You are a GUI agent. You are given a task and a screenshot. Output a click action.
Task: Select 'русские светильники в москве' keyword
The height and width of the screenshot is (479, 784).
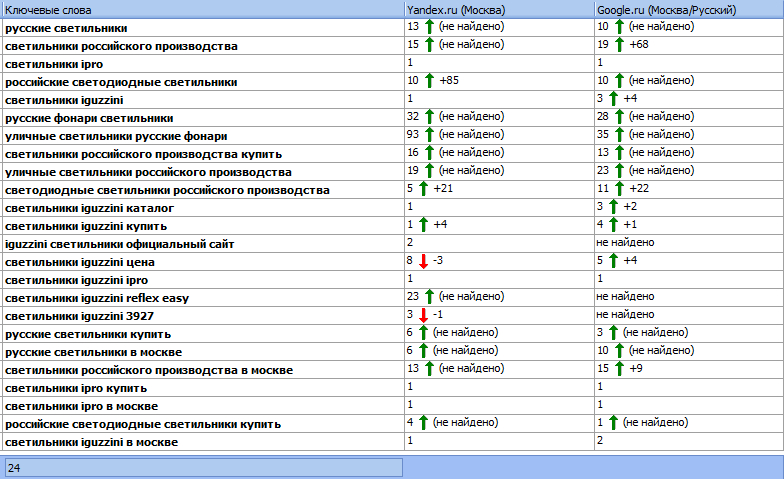click(x=94, y=352)
